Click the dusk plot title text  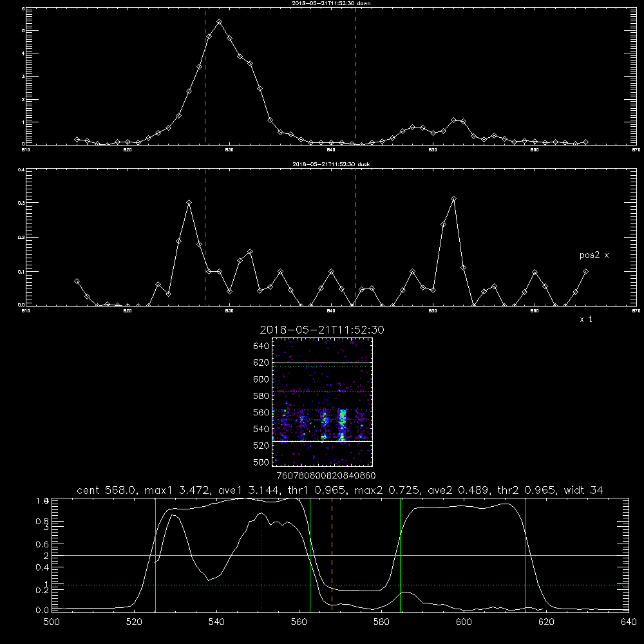pos(331,164)
